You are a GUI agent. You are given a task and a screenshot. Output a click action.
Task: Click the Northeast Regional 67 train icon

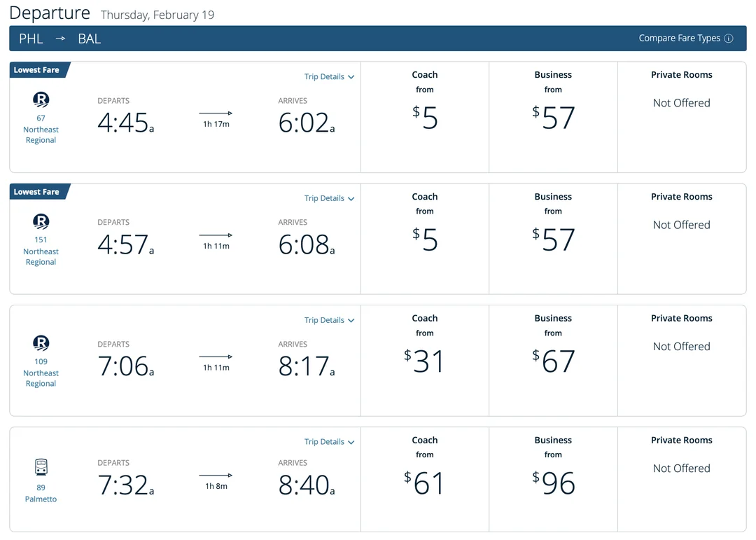point(41,100)
